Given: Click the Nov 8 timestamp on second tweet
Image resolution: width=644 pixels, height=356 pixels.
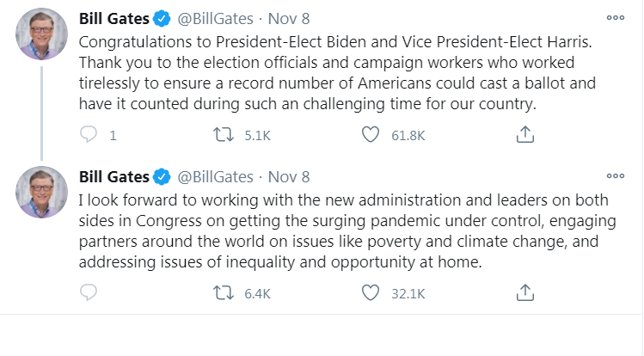Looking at the screenshot, I should 287,177.
